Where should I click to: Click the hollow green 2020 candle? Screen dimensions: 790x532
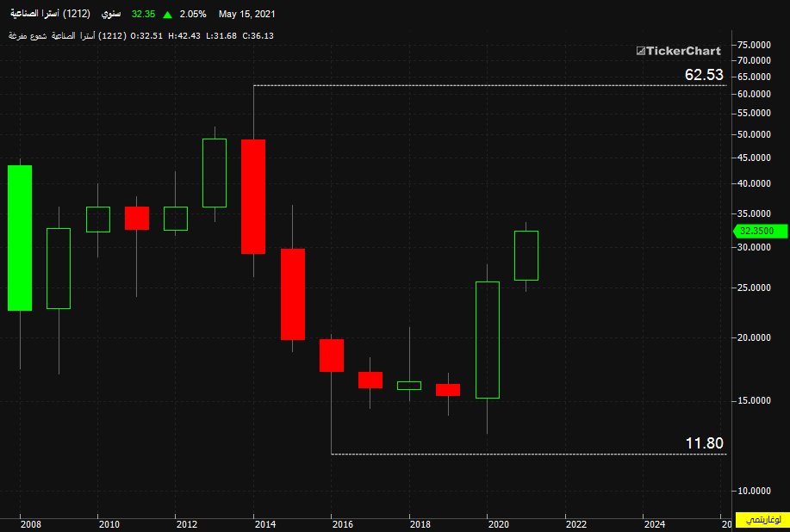(488, 340)
